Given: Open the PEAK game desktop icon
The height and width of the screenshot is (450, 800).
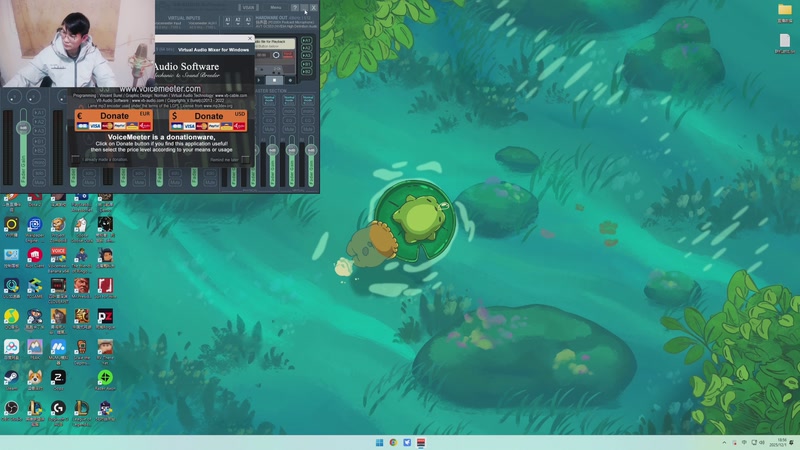Looking at the screenshot, I should (35, 347).
